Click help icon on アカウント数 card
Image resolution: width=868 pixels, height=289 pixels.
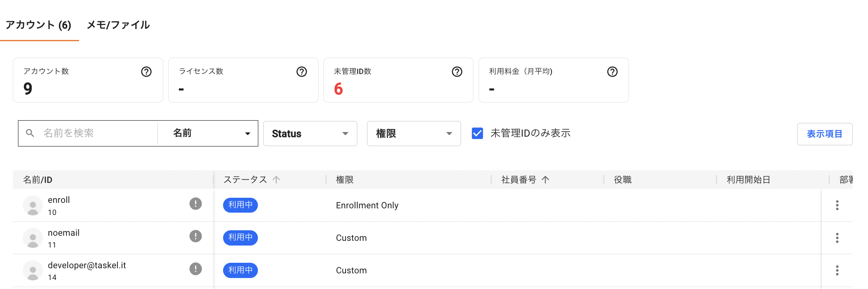(146, 72)
